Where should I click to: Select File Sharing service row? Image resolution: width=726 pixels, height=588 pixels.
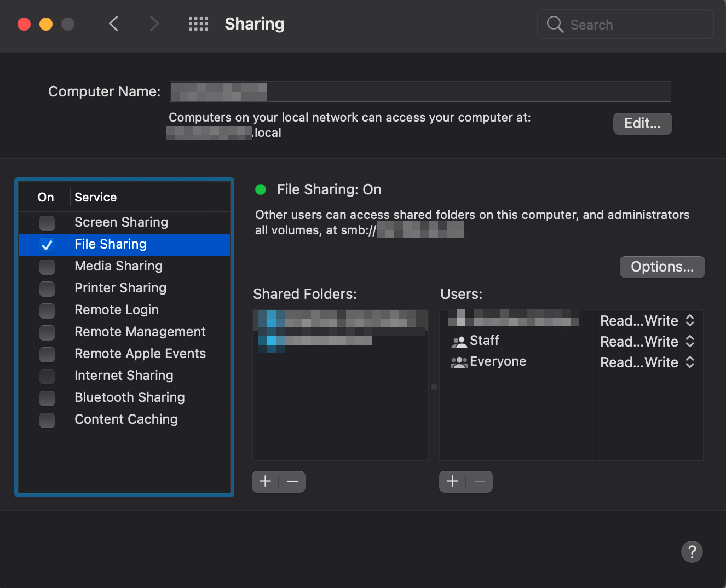point(124,245)
